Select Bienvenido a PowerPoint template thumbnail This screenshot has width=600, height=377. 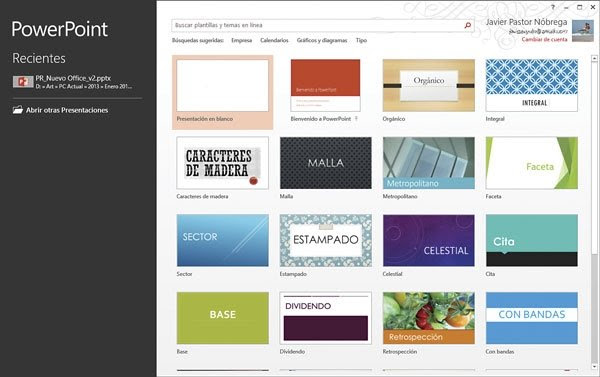point(325,85)
